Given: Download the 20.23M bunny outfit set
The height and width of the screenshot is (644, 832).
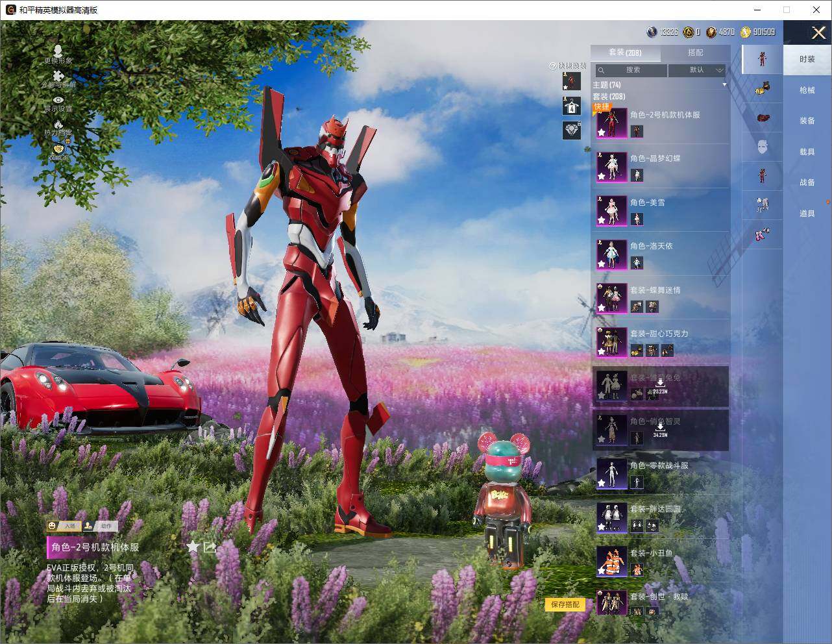Looking at the screenshot, I should (660, 385).
